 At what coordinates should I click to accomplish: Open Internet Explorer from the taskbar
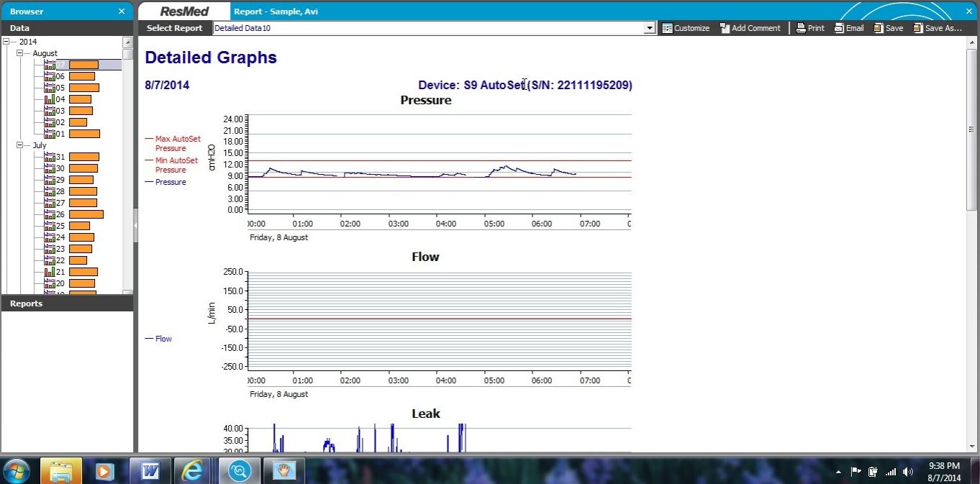pos(192,471)
